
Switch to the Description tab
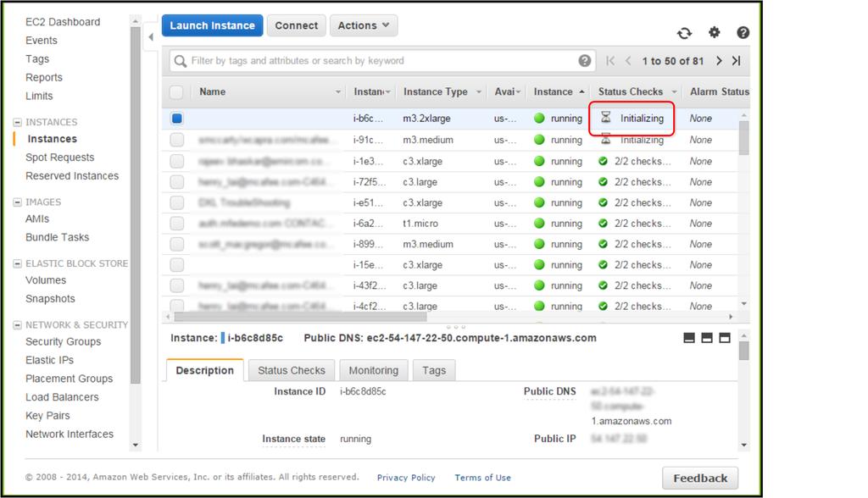205,370
